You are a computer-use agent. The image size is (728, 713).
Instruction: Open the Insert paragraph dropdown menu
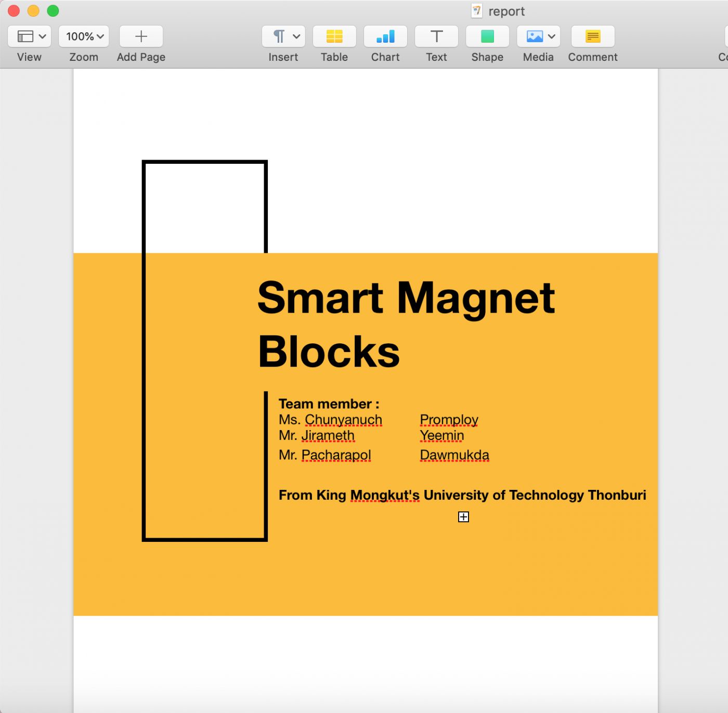coord(283,36)
